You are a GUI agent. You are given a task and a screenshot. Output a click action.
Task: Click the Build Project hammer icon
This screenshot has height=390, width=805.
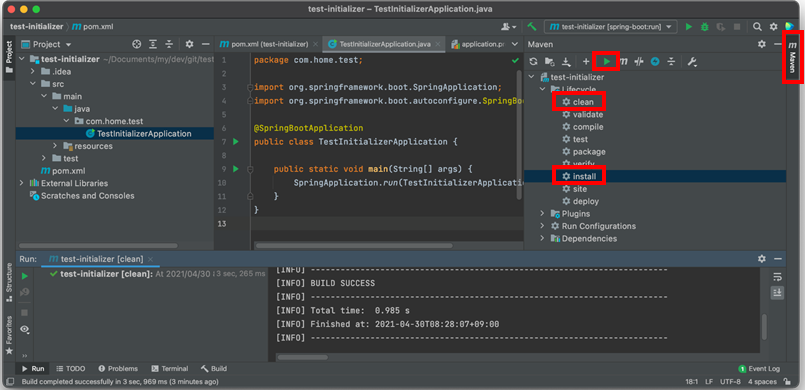[532, 26]
